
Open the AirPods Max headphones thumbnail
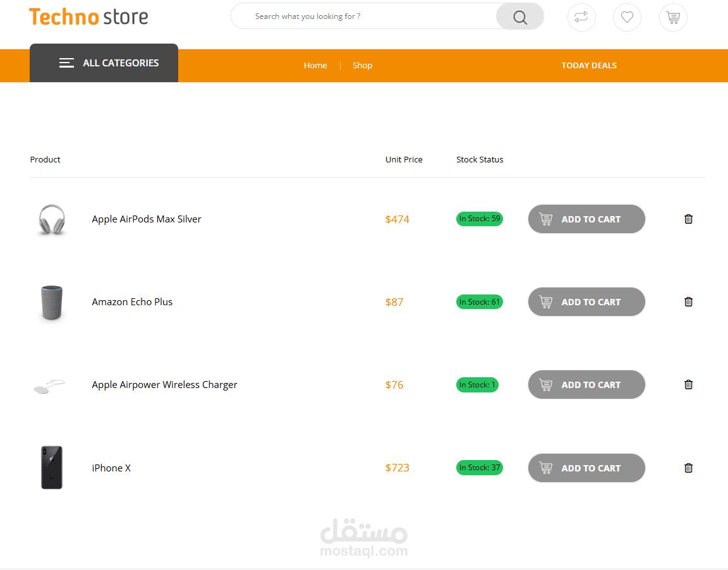[x=52, y=219]
